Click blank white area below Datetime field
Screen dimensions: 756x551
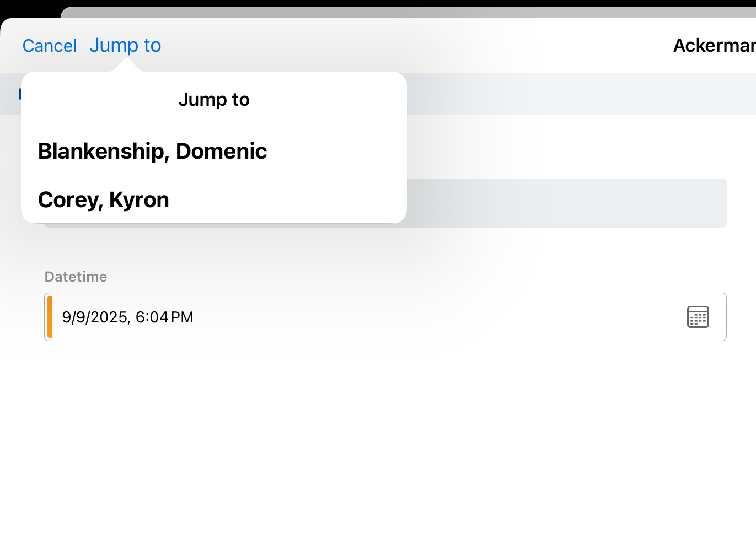pos(385,441)
